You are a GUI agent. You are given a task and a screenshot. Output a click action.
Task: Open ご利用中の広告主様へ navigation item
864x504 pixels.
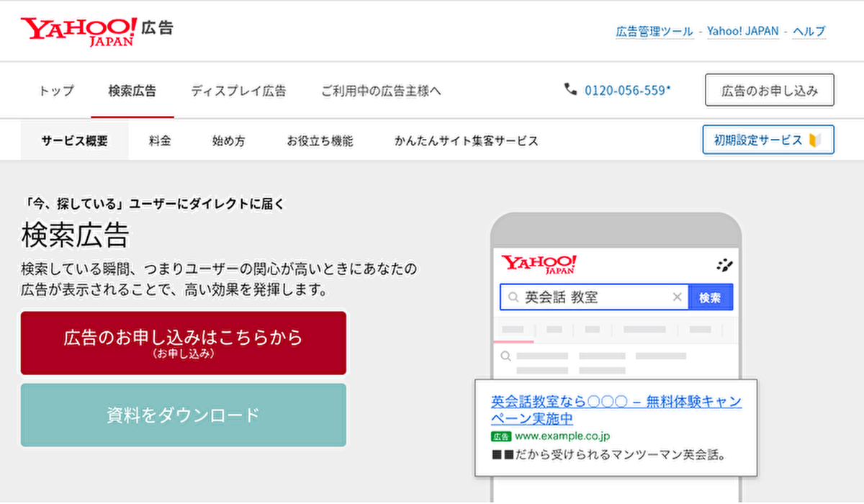click(x=381, y=91)
